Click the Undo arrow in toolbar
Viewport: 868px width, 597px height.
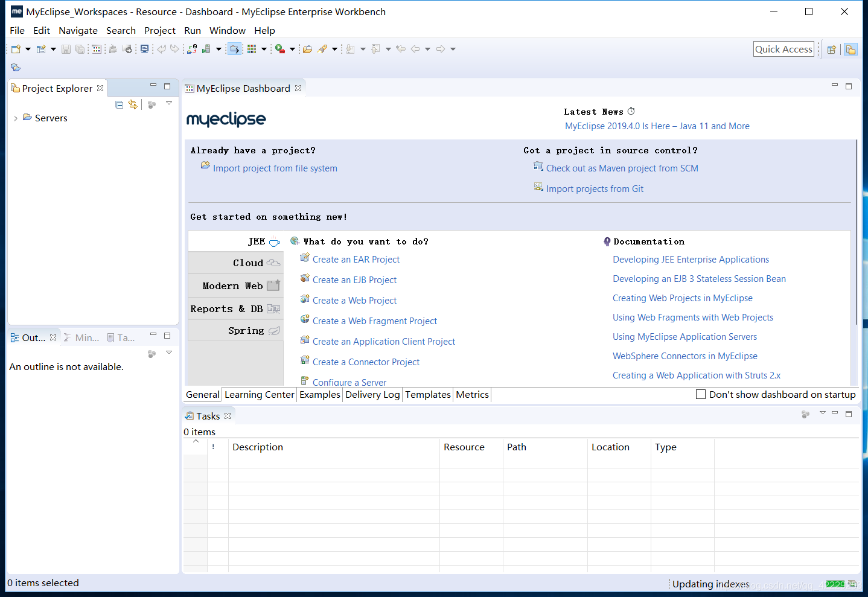[161, 49]
